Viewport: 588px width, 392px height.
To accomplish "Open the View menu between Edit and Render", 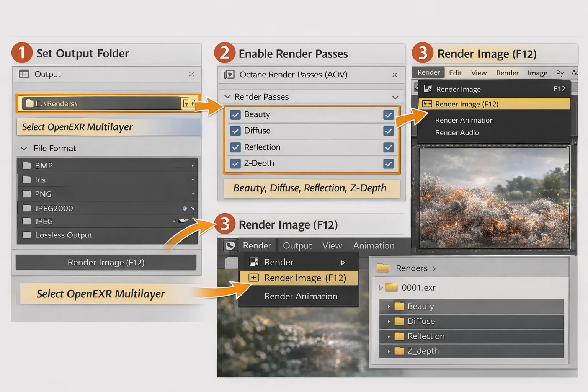I will (479, 73).
